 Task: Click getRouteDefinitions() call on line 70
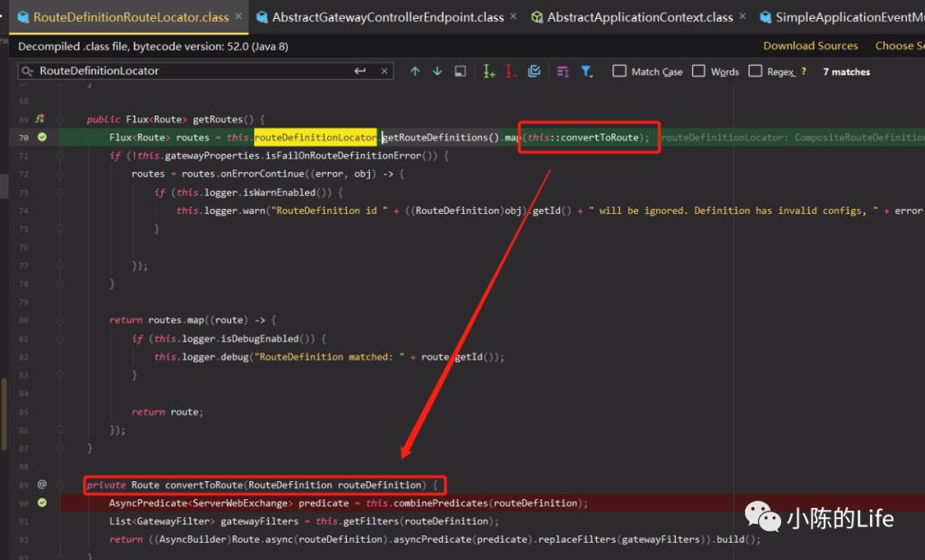[x=440, y=137]
